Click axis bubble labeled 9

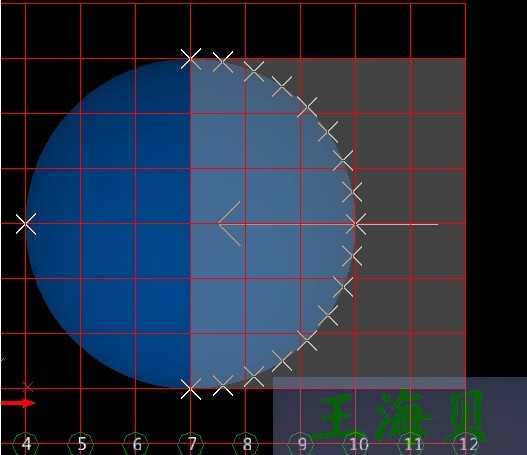pyautogui.click(x=301, y=444)
